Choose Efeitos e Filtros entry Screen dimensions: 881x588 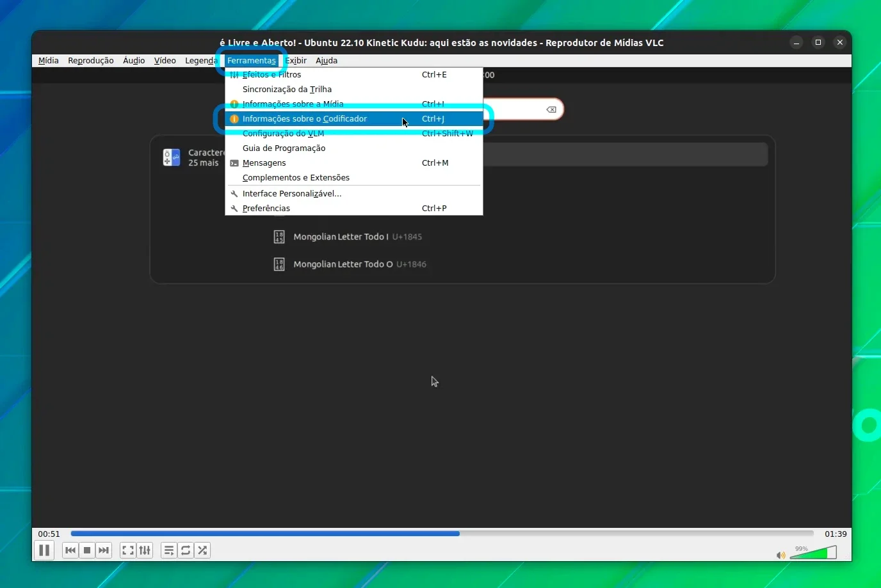pos(354,75)
